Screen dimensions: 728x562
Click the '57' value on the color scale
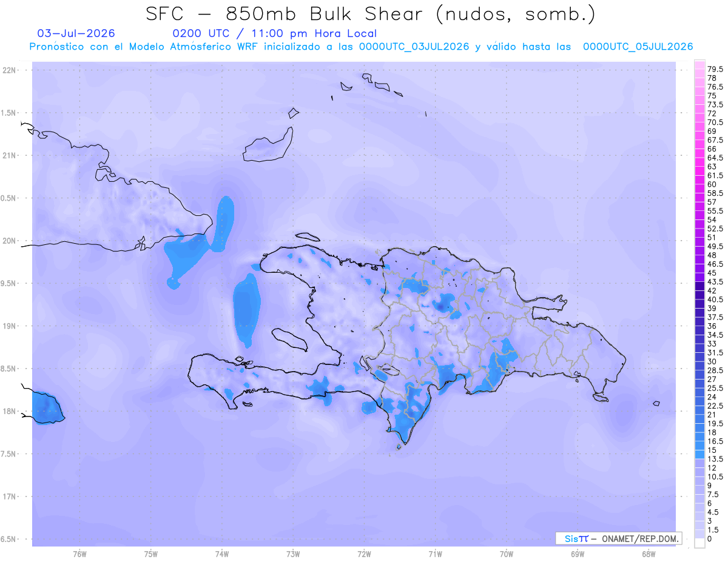click(x=712, y=202)
